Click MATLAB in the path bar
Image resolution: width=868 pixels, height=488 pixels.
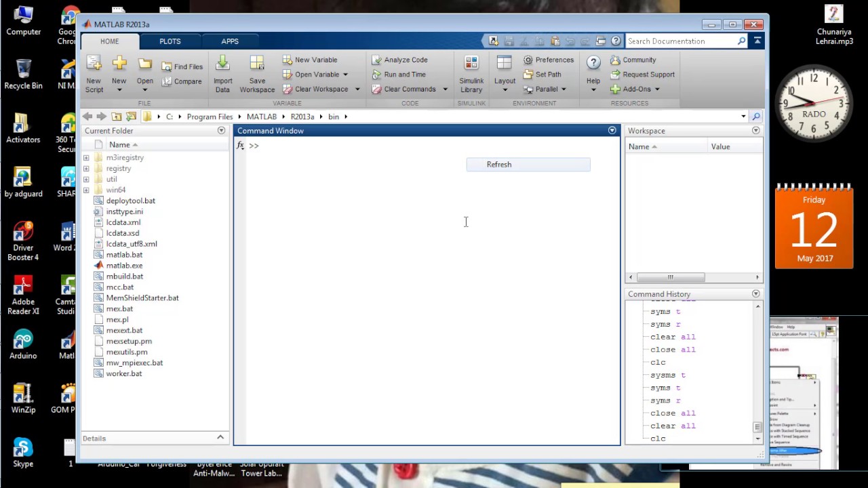262,117
